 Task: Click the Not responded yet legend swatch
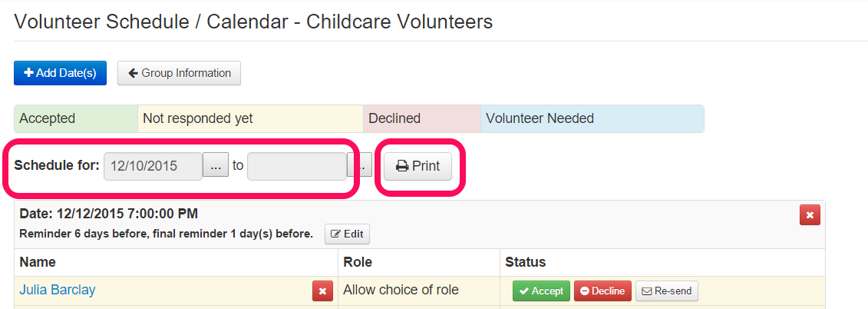pyautogui.click(x=250, y=118)
